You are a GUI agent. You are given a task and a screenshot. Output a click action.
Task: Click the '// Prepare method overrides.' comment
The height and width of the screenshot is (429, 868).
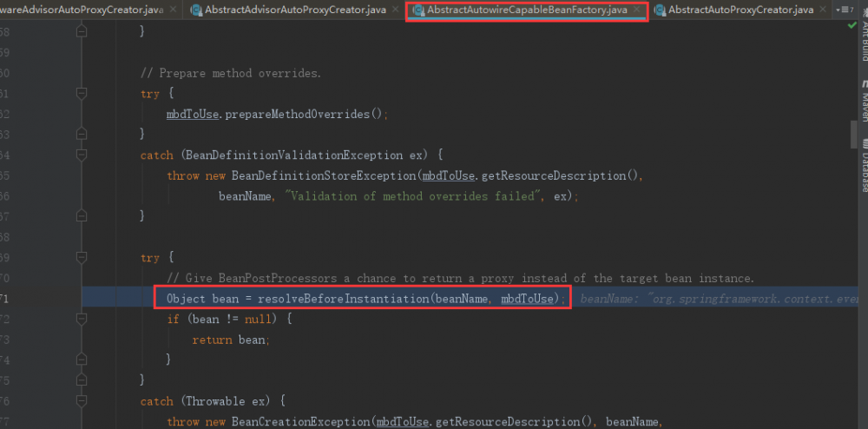point(231,73)
